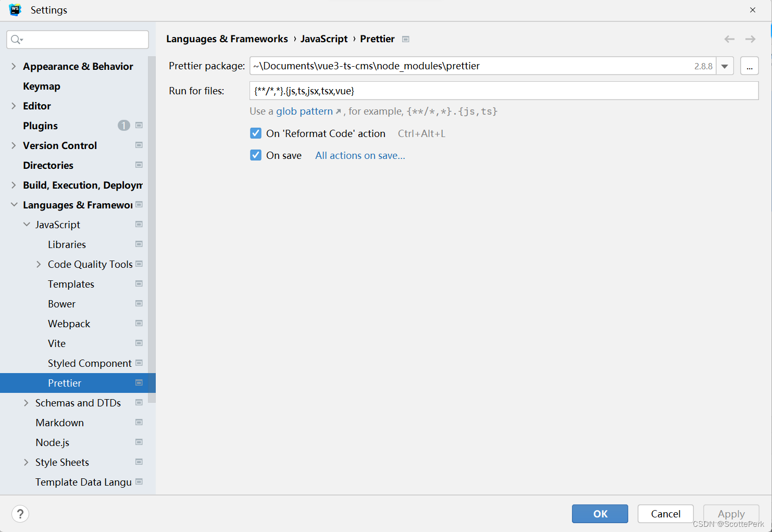Viewport: 772px width, 532px height.
Task: Open All actions on save link
Action: 360,155
